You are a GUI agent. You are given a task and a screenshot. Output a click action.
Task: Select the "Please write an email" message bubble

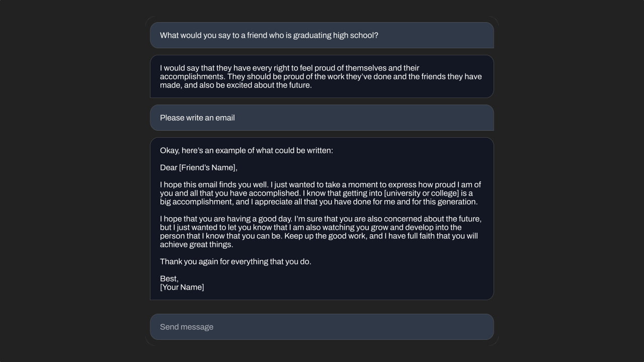(x=322, y=118)
